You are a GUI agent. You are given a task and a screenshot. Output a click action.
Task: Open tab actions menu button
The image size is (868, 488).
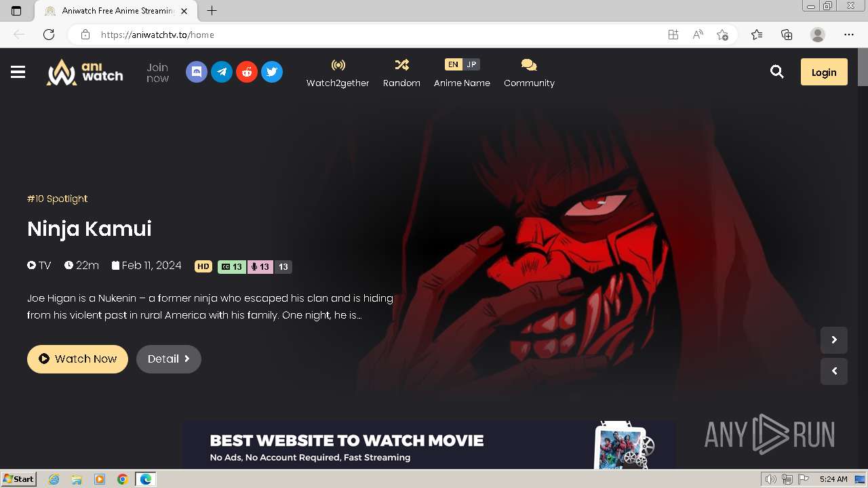point(16,11)
